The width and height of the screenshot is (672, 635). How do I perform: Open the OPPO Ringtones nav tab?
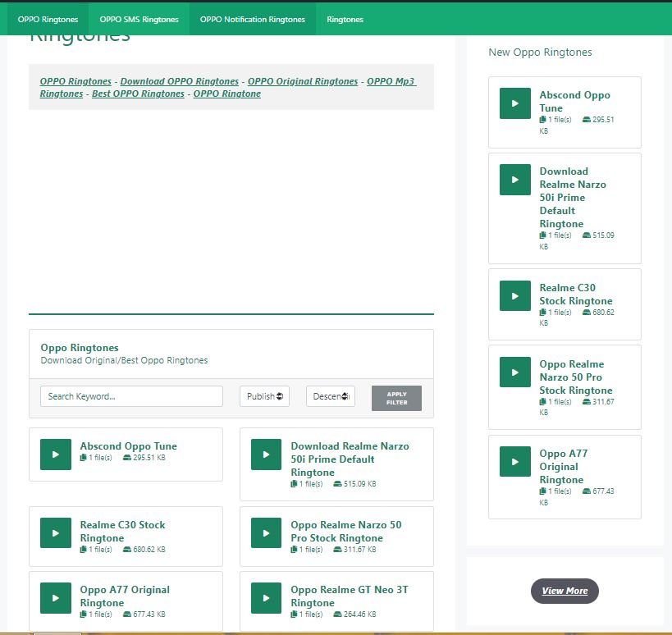point(48,20)
